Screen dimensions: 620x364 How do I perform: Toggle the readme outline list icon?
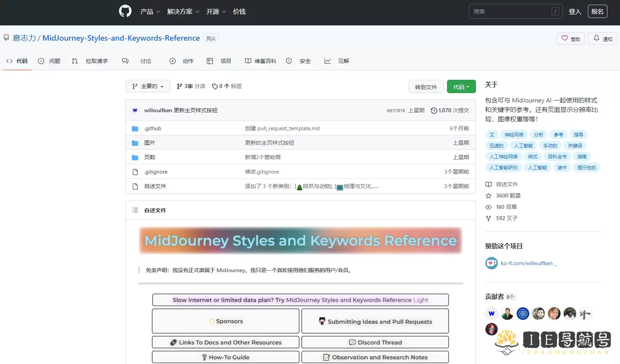135,210
